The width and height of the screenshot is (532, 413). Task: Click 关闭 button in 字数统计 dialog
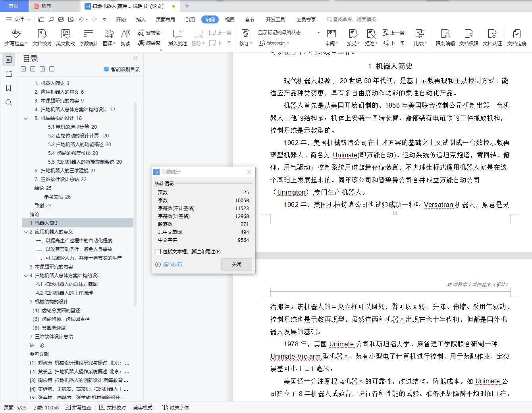(237, 264)
